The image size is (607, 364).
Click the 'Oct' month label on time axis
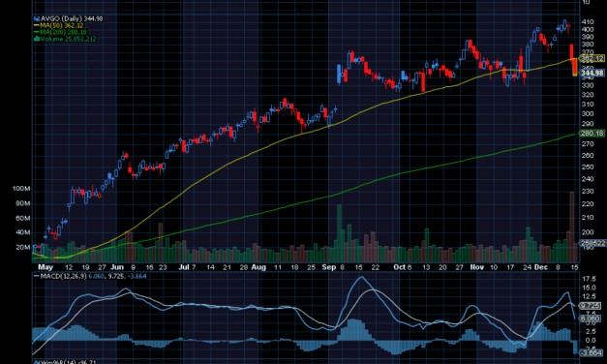[x=399, y=267]
